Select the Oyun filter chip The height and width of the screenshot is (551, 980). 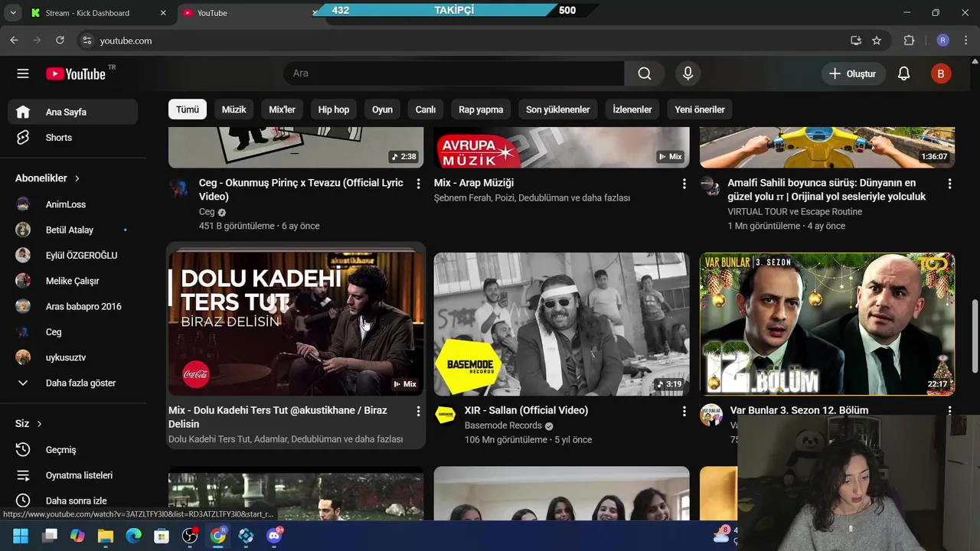point(382,109)
